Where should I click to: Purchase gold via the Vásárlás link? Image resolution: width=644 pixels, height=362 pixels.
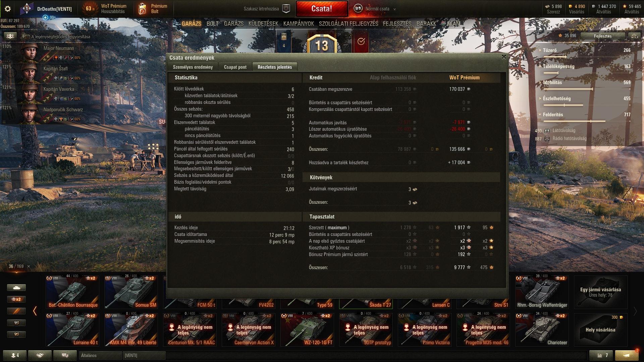point(577,12)
